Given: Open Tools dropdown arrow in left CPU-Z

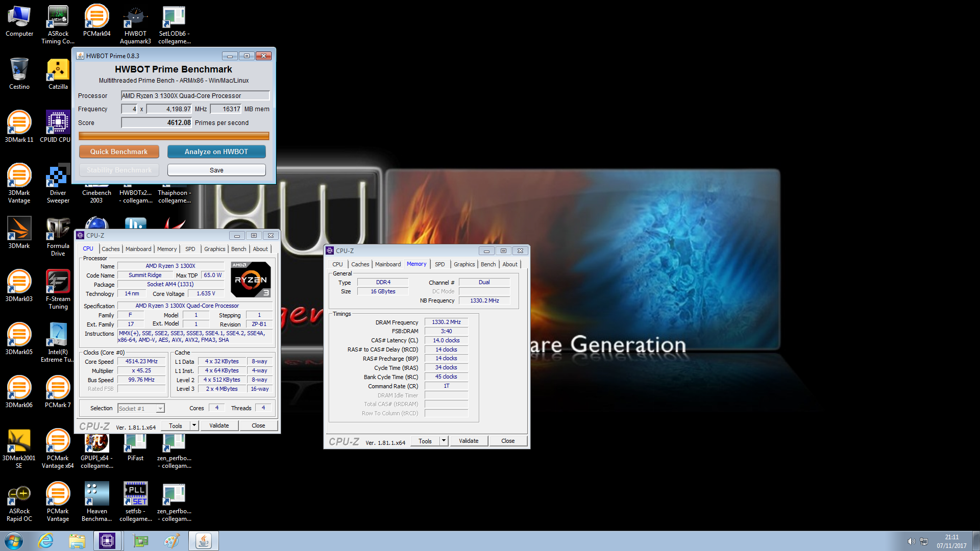Looking at the screenshot, I should tap(194, 425).
